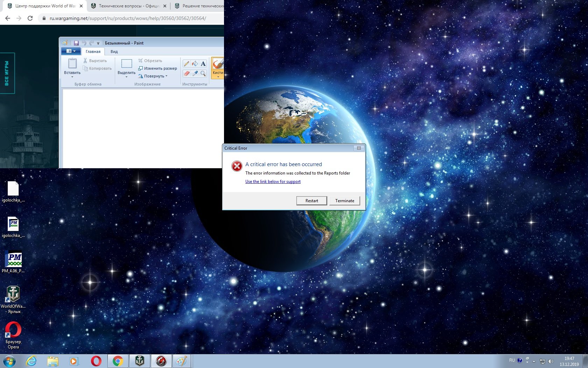
Task: Expand the Выделить selection dropdown
Action: [x=126, y=77]
